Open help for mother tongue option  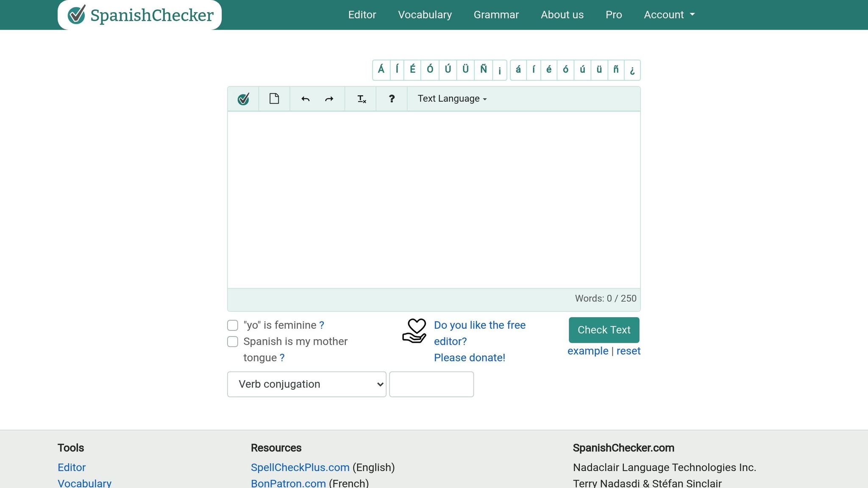pos(282,358)
